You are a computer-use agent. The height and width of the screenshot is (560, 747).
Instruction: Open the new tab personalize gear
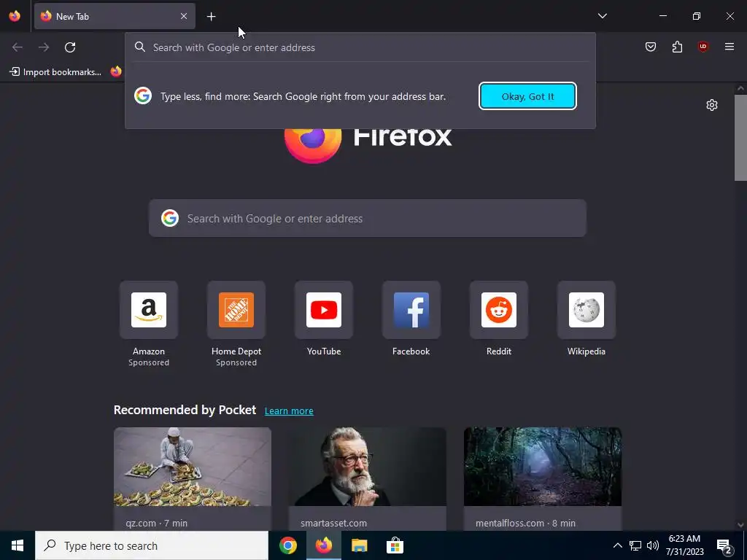point(712,105)
